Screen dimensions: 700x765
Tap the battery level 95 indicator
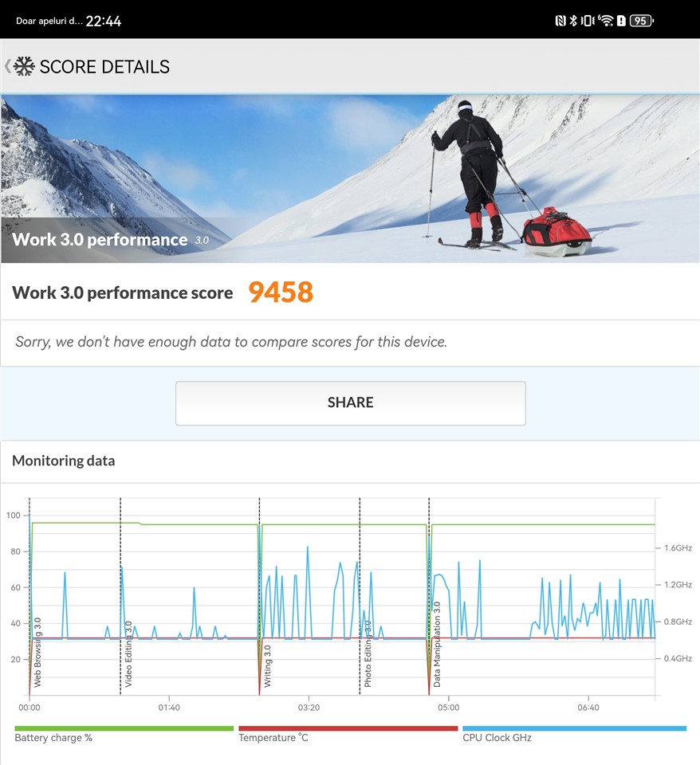click(640, 21)
